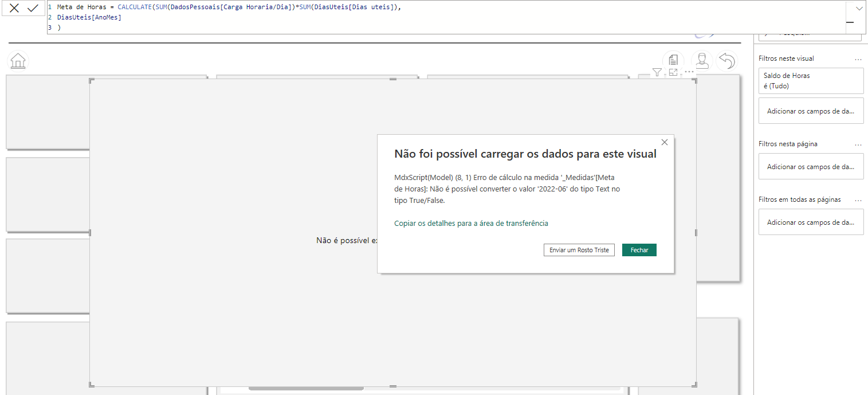
Task: Close the error dialog with X
Action: tap(665, 142)
